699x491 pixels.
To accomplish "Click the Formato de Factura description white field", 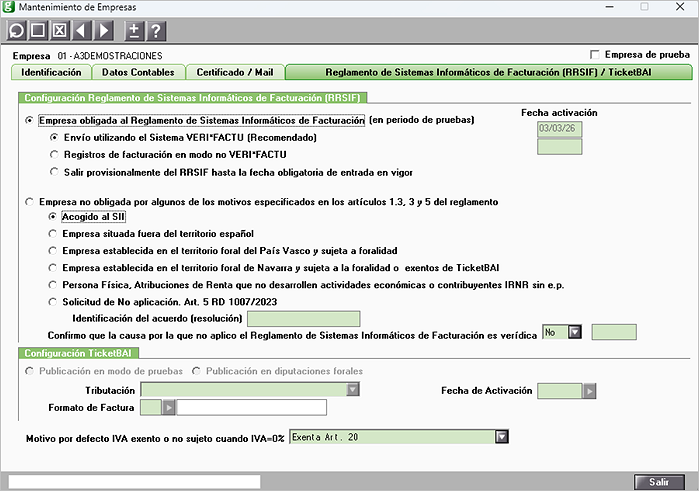I will (251, 408).
